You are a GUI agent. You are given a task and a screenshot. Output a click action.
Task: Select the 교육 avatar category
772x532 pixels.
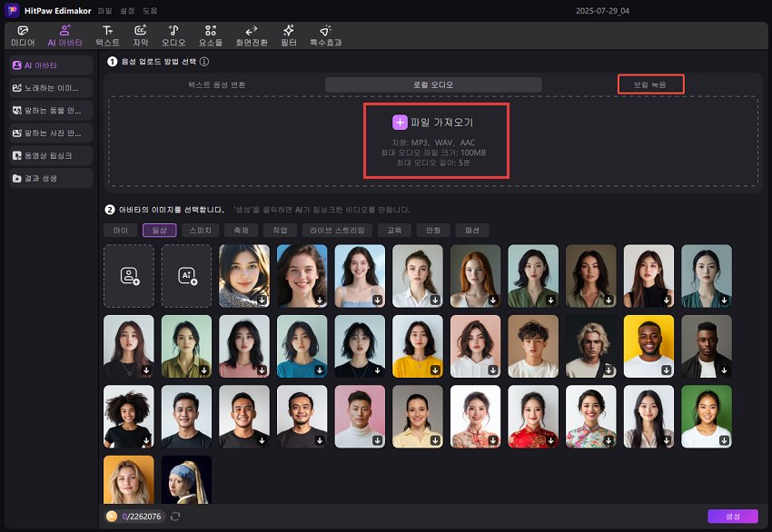pyautogui.click(x=394, y=231)
